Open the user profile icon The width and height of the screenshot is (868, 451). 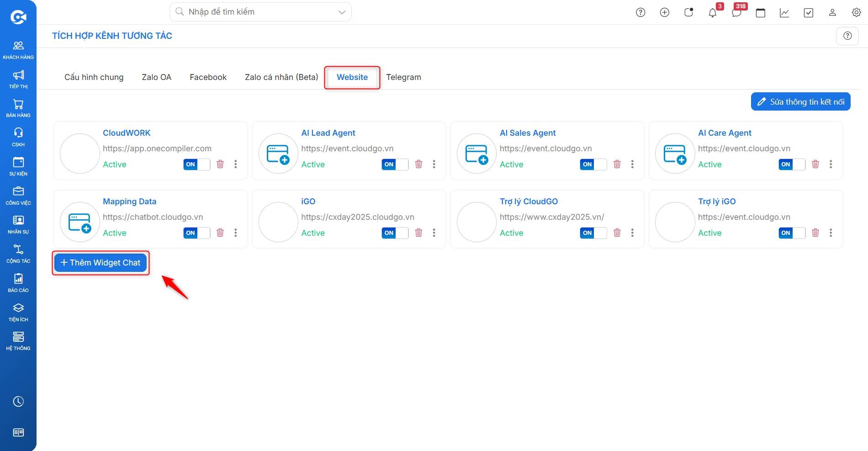pyautogui.click(x=832, y=13)
